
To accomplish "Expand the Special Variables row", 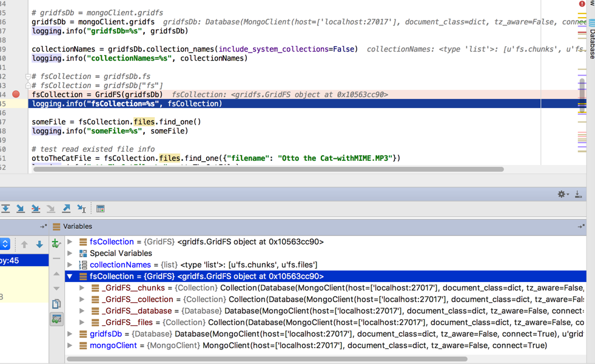I will pos(70,253).
